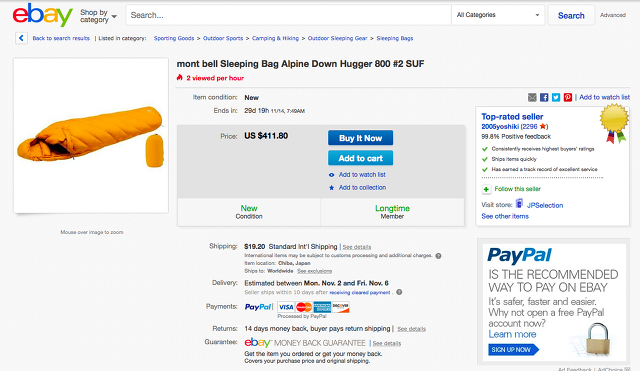Open the JPSelection store icon
This screenshot has height=371, width=640.
pyautogui.click(x=519, y=203)
